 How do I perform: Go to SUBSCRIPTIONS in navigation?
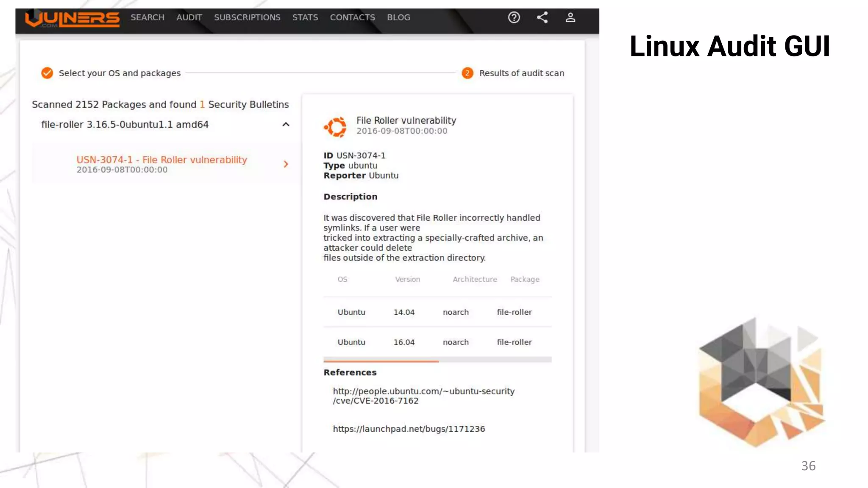pos(247,18)
